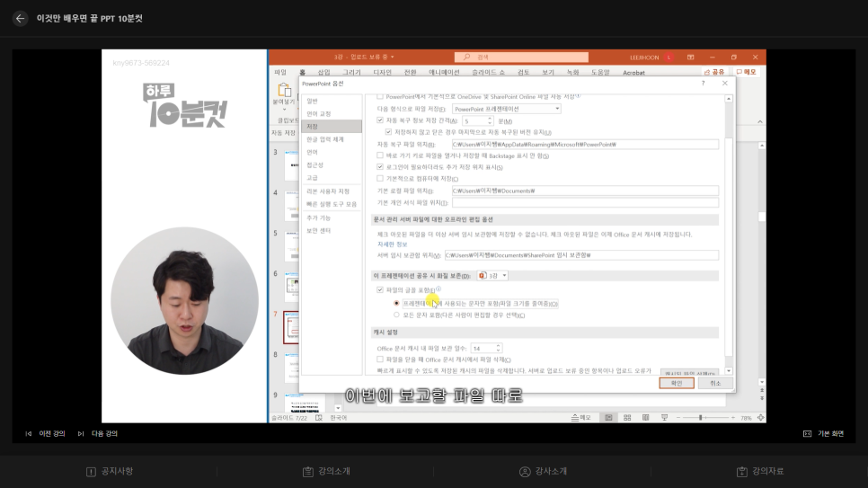Click the cache retention days spinner
The width and height of the screenshot is (868, 488).
pos(498,348)
